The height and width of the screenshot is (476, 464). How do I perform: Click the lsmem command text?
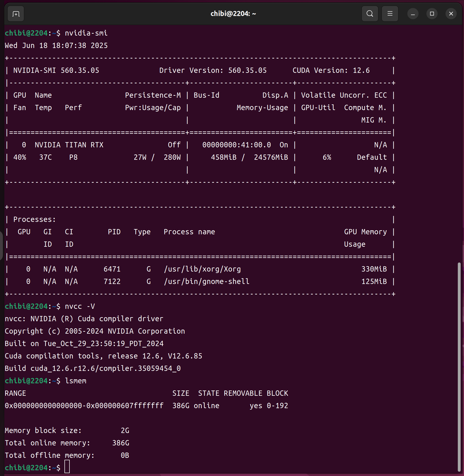tap(76, 381)
